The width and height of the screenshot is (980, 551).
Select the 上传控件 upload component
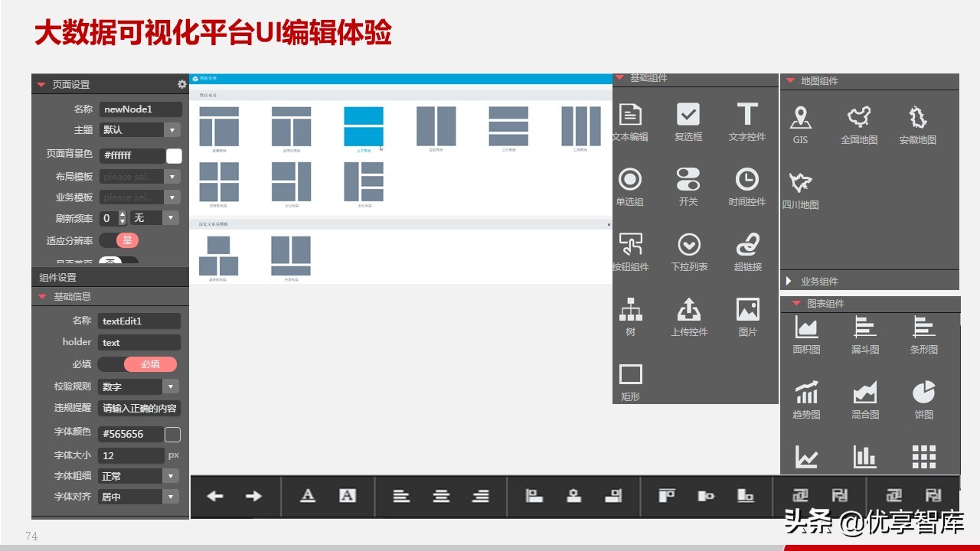coord(689,316)
